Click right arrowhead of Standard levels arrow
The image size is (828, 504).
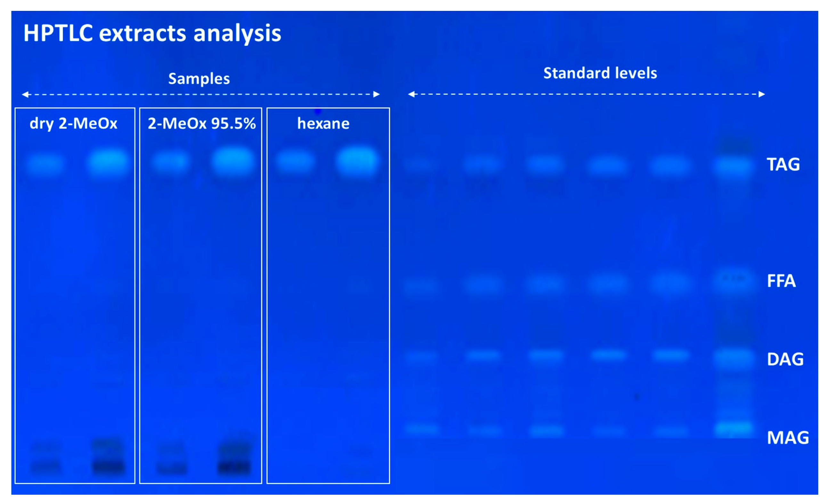pyautogui.click(x=762, y=94)
